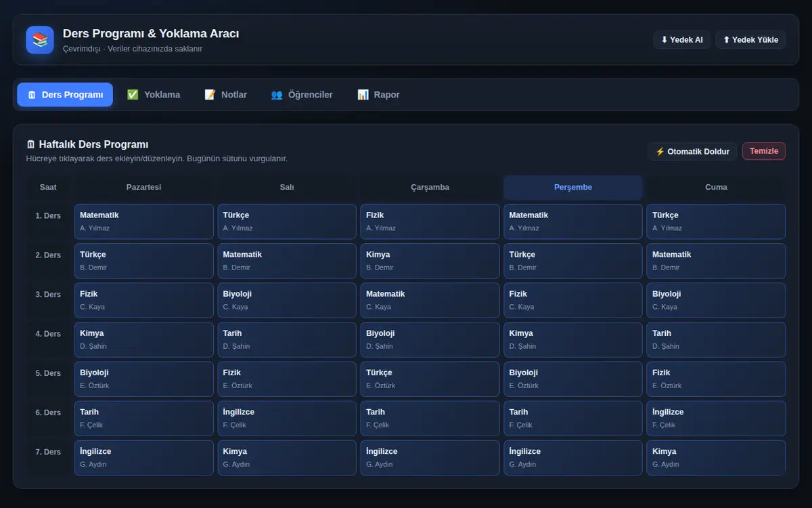812x508 pixels.
Task: Clear the schedule with Temizle button
Action: [x=764, y=151]
